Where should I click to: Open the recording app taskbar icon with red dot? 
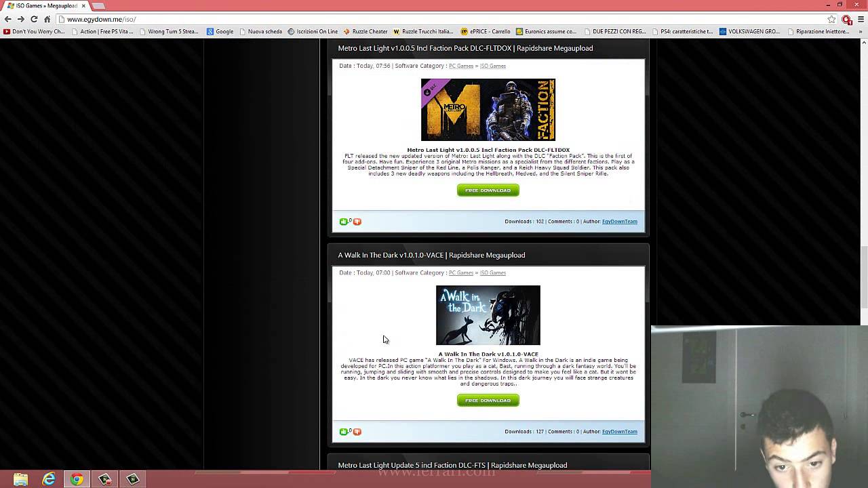click(x=105, y=479)
